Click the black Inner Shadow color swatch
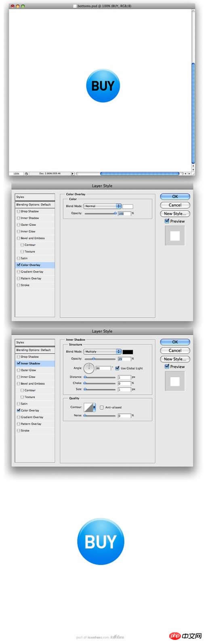206x644 pixels. coord(128,352)
